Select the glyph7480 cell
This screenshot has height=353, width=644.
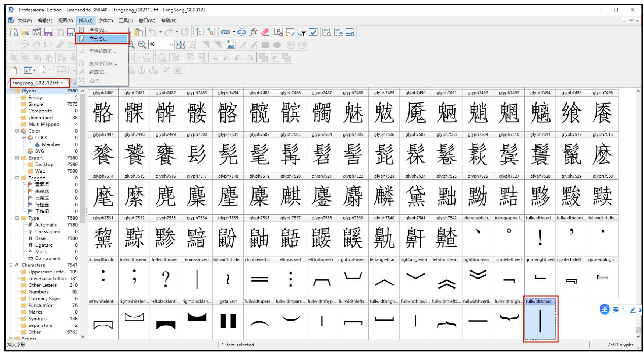(103, 112)
